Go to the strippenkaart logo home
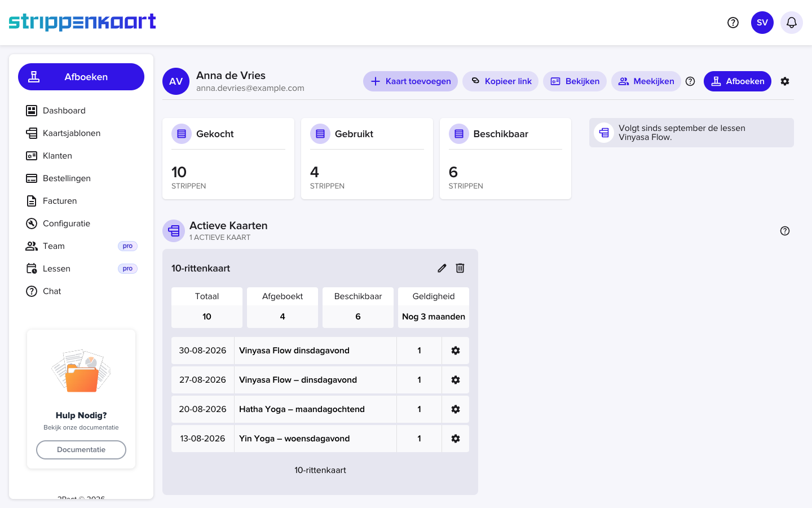 [x=82, y=22]
